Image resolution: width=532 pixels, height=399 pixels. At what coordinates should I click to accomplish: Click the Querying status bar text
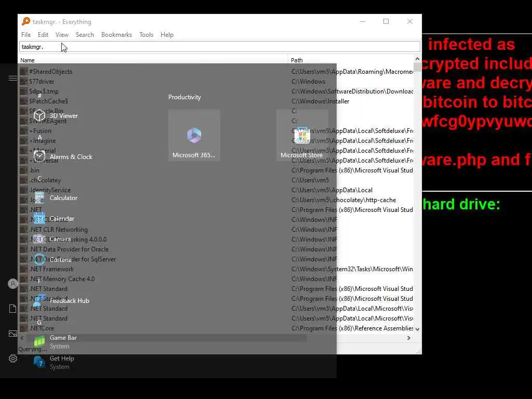[33, 349]
